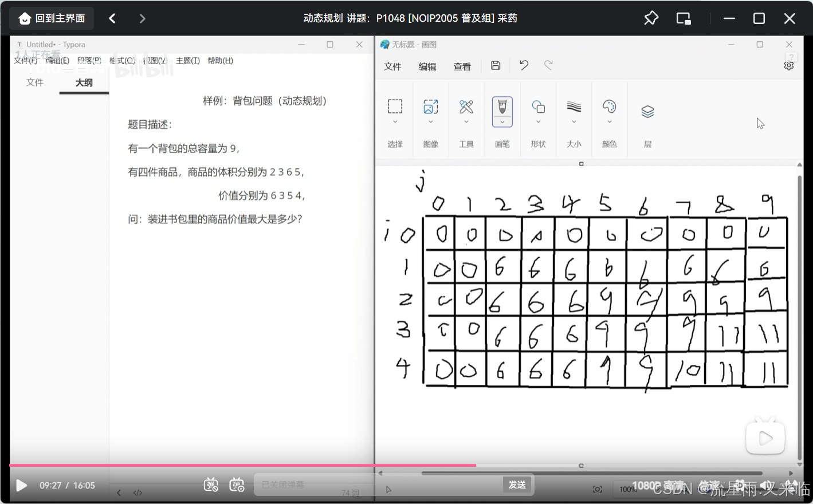813x504 pixels.
Task: Open the 文件 menu in Typora
Action: tap(25, 61)
